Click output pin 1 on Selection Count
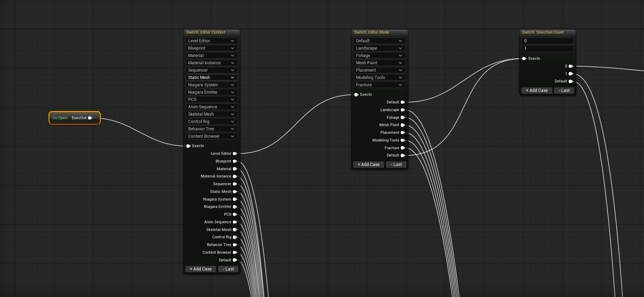Image resolution: width=644 pixels, height=297 pixels. [x=571, y=74]
